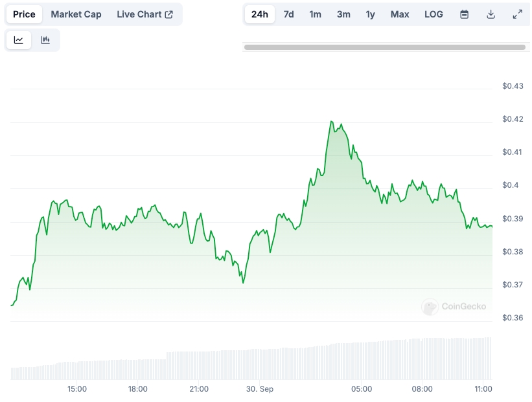Click the $0.4 price axis label
This screenshot has width=532, height=402.
(x=510, y=185)
